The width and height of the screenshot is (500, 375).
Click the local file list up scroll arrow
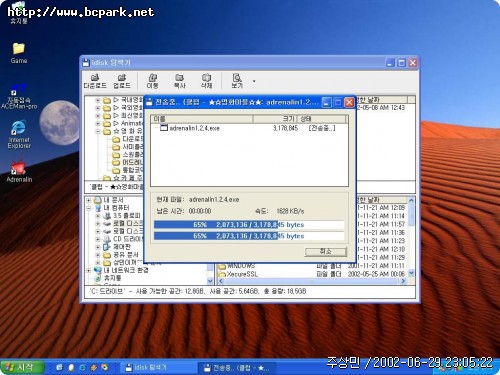click(411, 200)
